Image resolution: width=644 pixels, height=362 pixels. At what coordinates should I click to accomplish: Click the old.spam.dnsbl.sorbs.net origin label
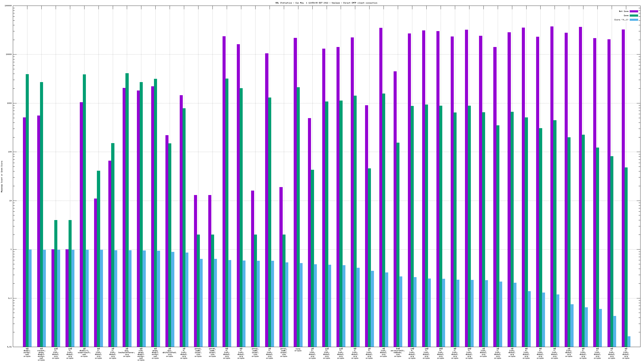[141, 354]
